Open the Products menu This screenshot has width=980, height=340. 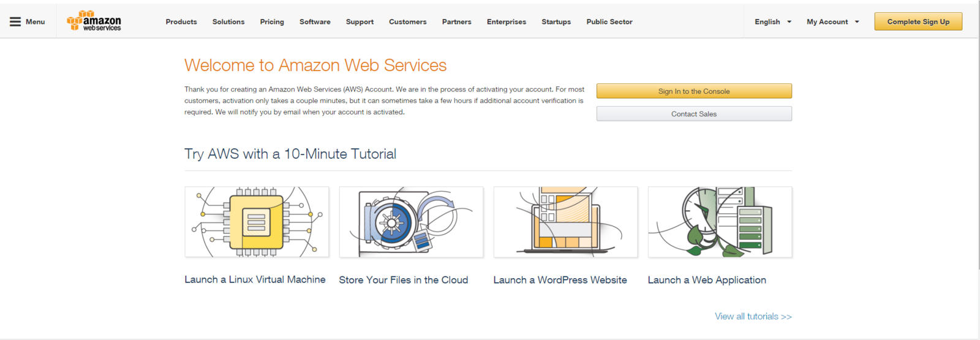point(181,22)
